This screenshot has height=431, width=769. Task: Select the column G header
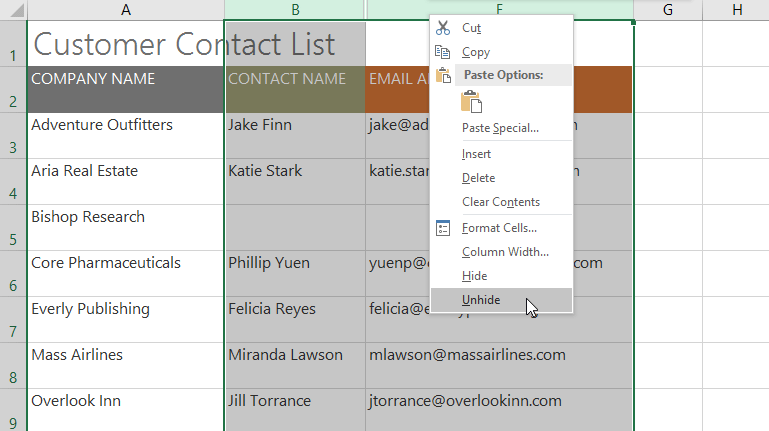click(x=667, y=9)
